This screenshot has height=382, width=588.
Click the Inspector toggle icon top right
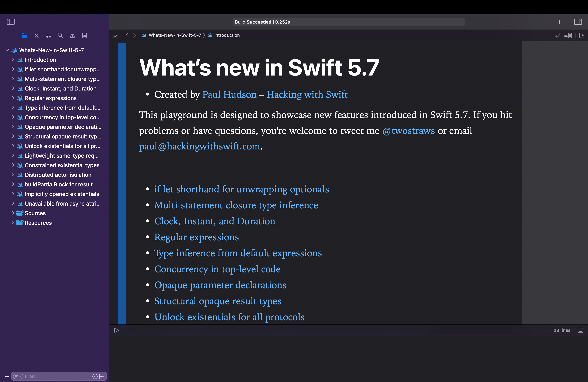pyautogui.click(x=577, y=22)
